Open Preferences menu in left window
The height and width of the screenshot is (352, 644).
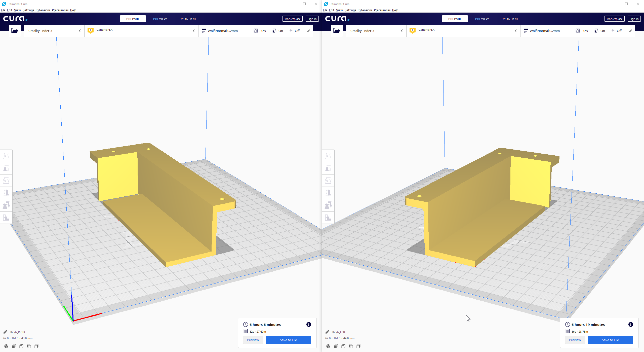[x=60, y=10]
